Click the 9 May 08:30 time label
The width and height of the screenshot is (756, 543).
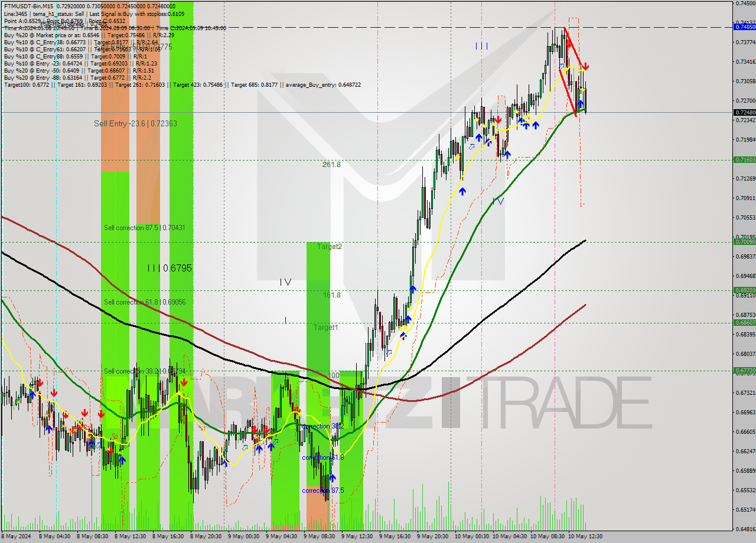[x=319, y=537]
